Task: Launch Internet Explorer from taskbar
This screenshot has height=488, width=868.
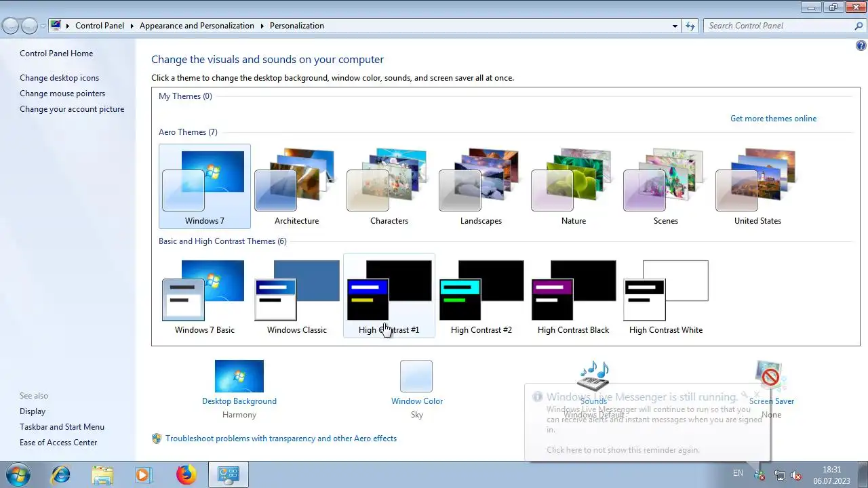Action: coord(61,474)
